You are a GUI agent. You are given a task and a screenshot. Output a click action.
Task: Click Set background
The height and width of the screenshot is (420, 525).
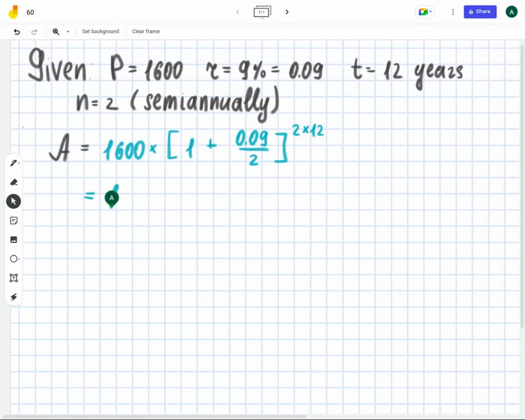click(x=100, y=31)
